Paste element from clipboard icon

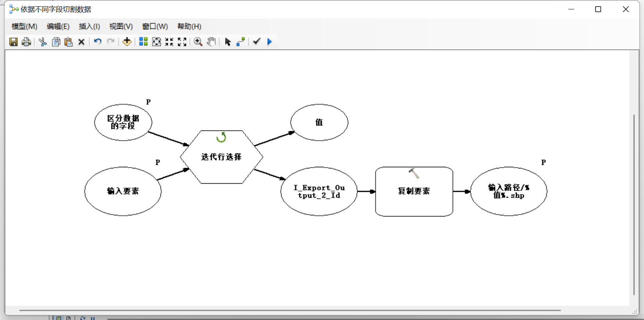(69, 42)
